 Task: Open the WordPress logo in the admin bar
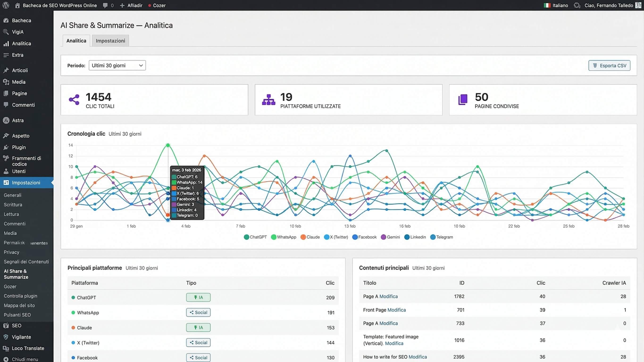5,5
